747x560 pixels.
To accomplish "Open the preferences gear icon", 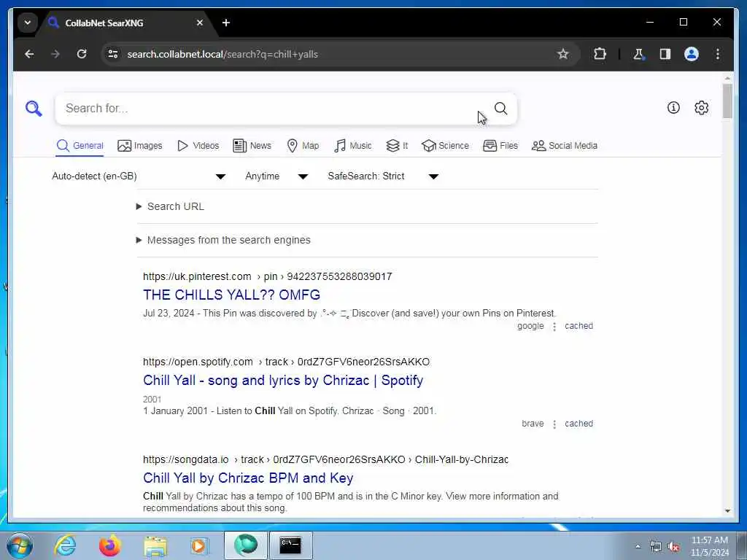I will pos(701,108).
